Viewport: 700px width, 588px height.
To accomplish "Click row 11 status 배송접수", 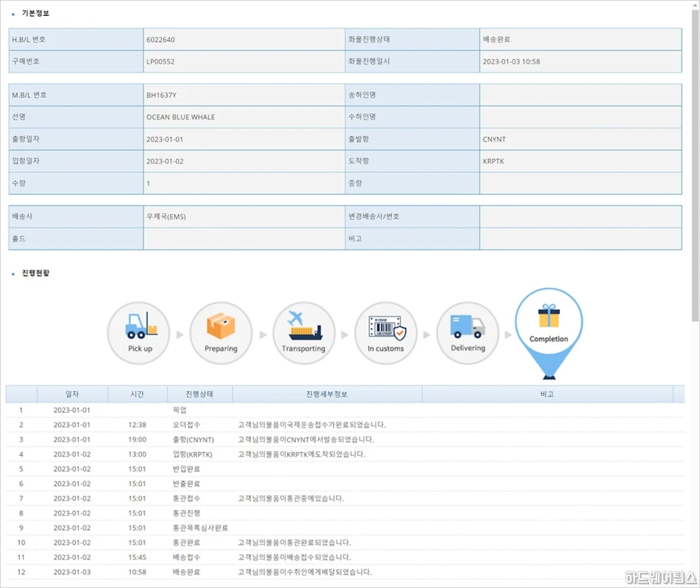I will point(187,557).
